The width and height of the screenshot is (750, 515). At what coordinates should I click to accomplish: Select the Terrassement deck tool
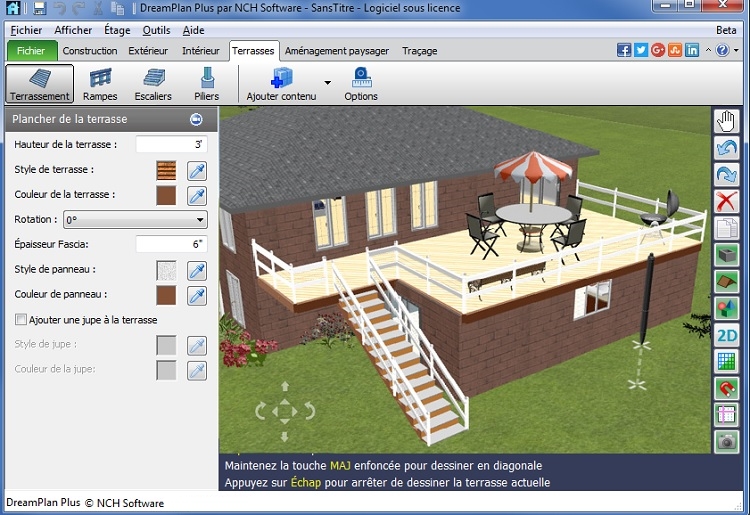click(40, 84)
